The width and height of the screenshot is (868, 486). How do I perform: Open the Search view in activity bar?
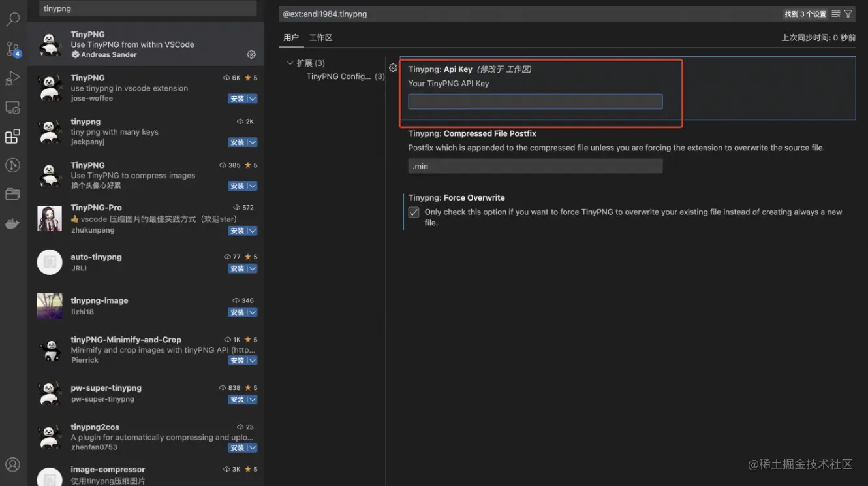(12, 20)
